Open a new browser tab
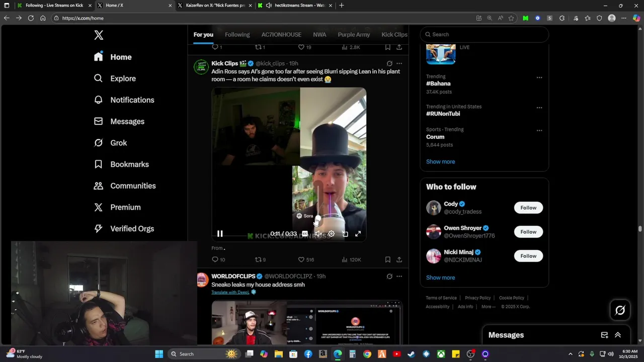 pyautogui.click(x=342, y=6)
